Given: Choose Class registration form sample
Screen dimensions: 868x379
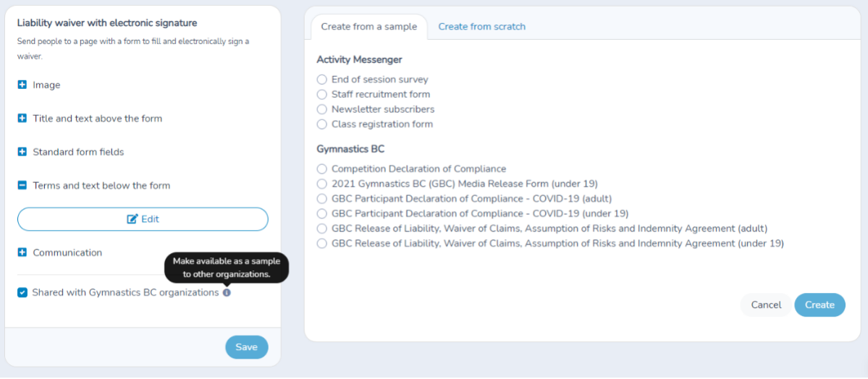Looking at the screenshot, I should tap(321, 124).
